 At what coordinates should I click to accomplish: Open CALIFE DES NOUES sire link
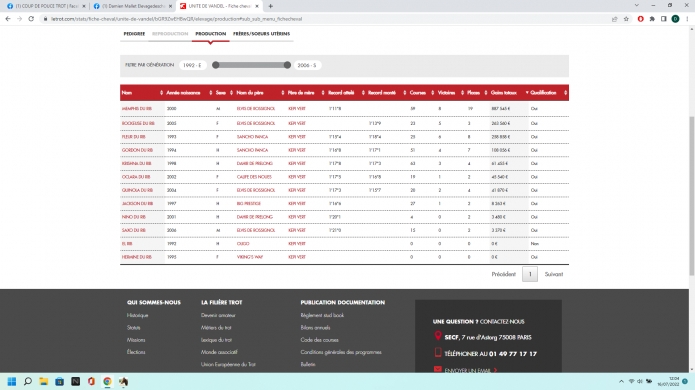click(254, 177)
